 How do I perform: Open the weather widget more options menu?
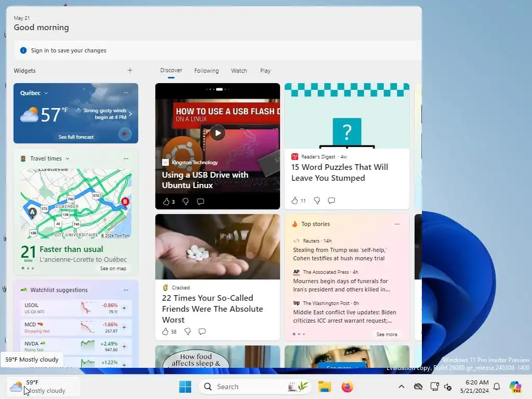coord(126,92)
